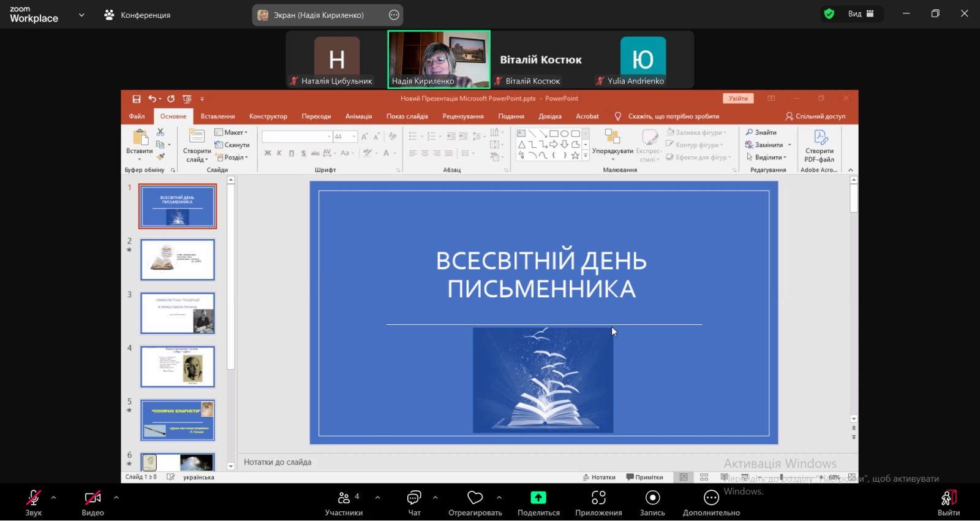This screenshot has width=980, height=521.
Task: Toggle the Нотатки notes pane in status bar
Action: [598, 477]
